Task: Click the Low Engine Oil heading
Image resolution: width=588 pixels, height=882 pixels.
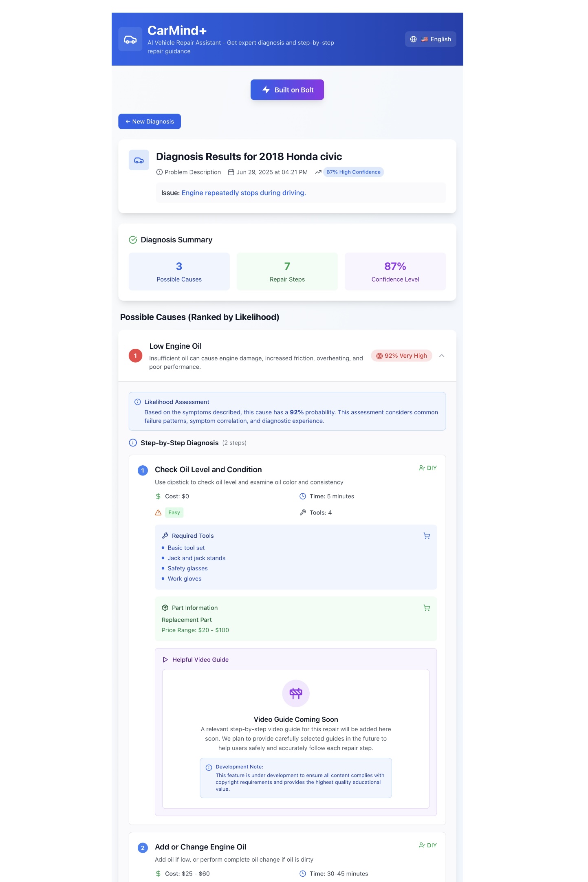Action: tap(176, 346)
